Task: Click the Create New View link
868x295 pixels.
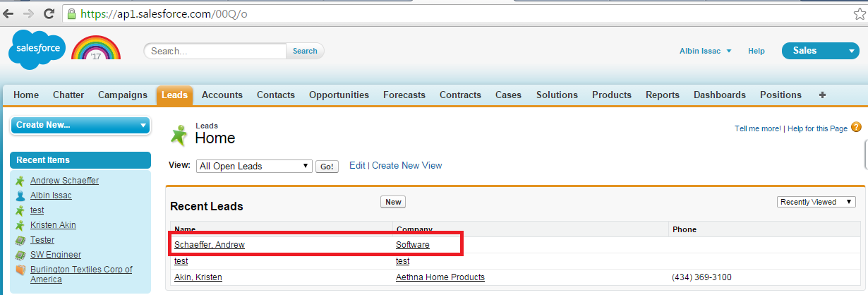Action: coord(406,165)
